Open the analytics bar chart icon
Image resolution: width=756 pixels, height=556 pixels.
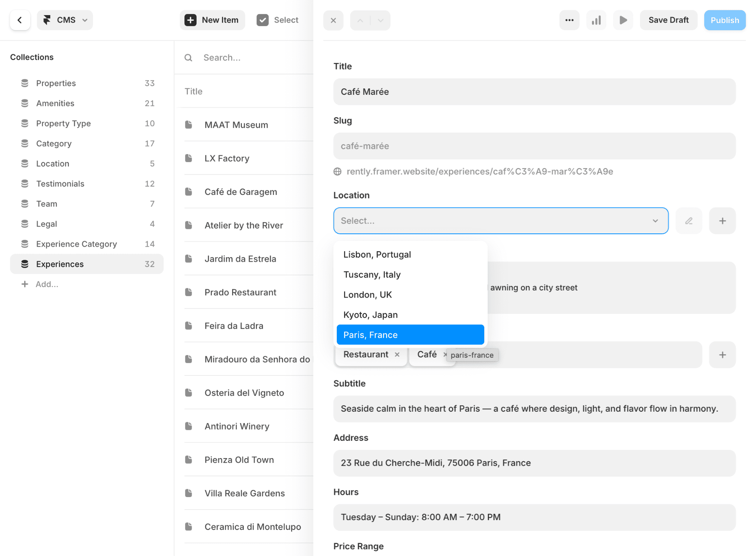pos(596,20)
